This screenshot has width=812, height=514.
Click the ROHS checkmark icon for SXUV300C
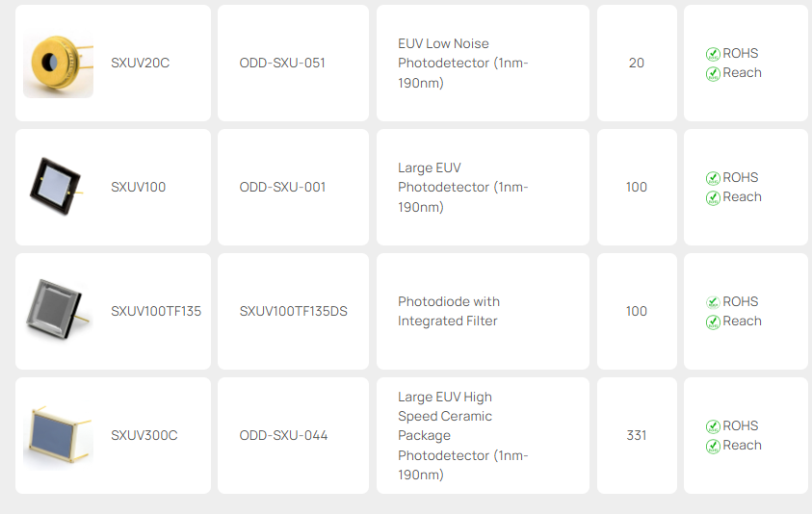(x=713, y=427)
